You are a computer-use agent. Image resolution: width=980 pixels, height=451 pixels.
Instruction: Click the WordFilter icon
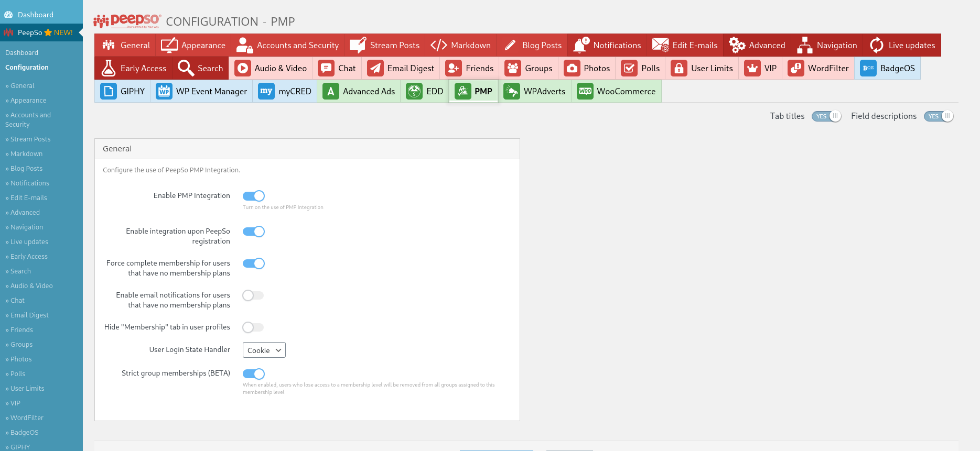(796, 68)
